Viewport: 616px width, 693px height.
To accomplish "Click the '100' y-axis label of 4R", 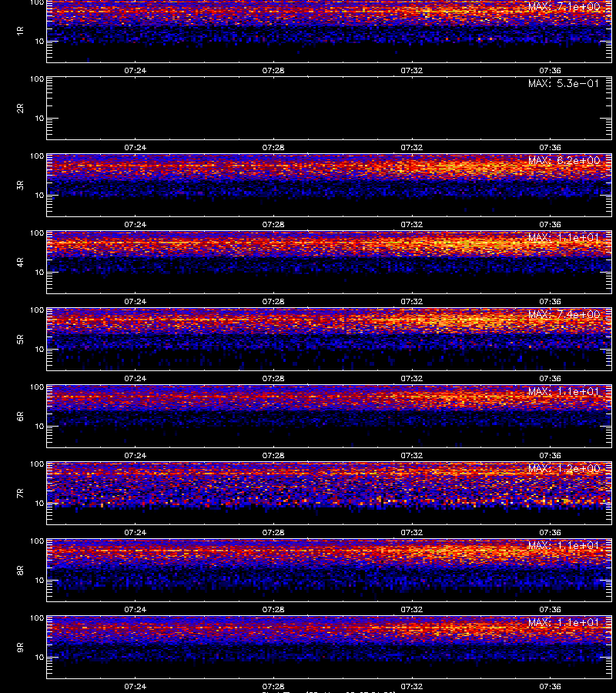I will pos(37,233).
